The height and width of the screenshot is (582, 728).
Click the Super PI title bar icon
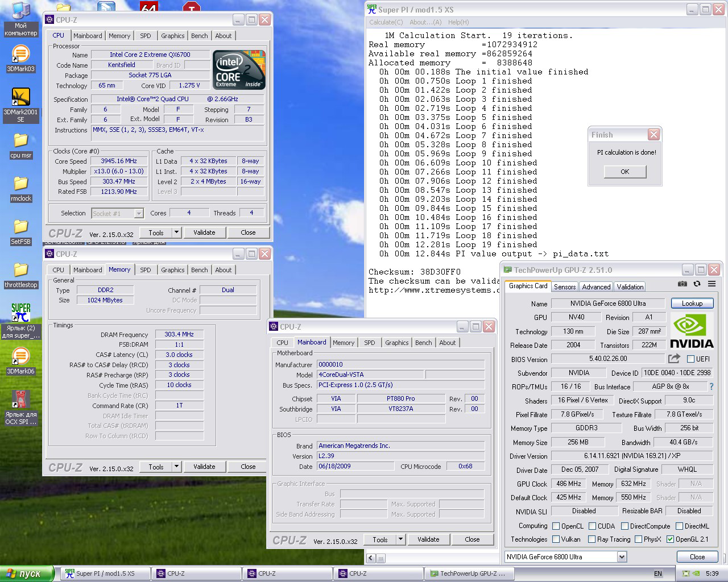(372, 9)
